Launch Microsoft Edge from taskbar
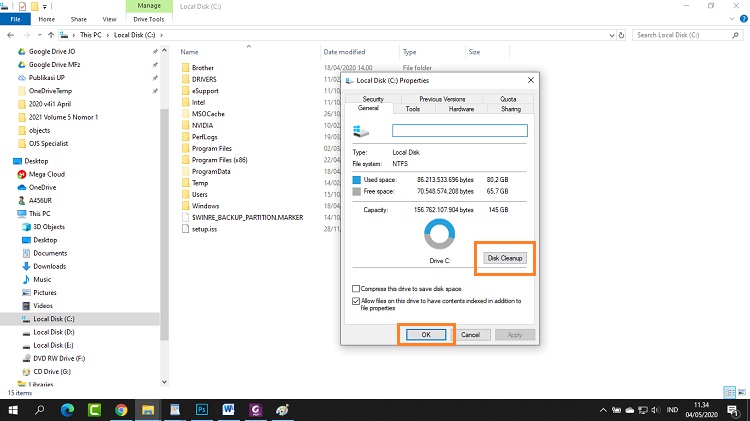The height and width of the screenshot is (421, 750). 67,410
